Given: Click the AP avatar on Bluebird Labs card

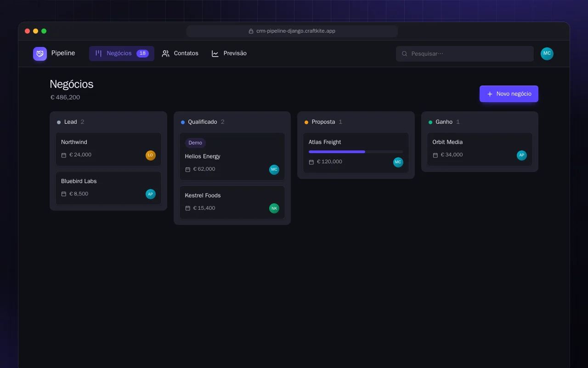Looking at the screenshot, I should coord(151,194).
